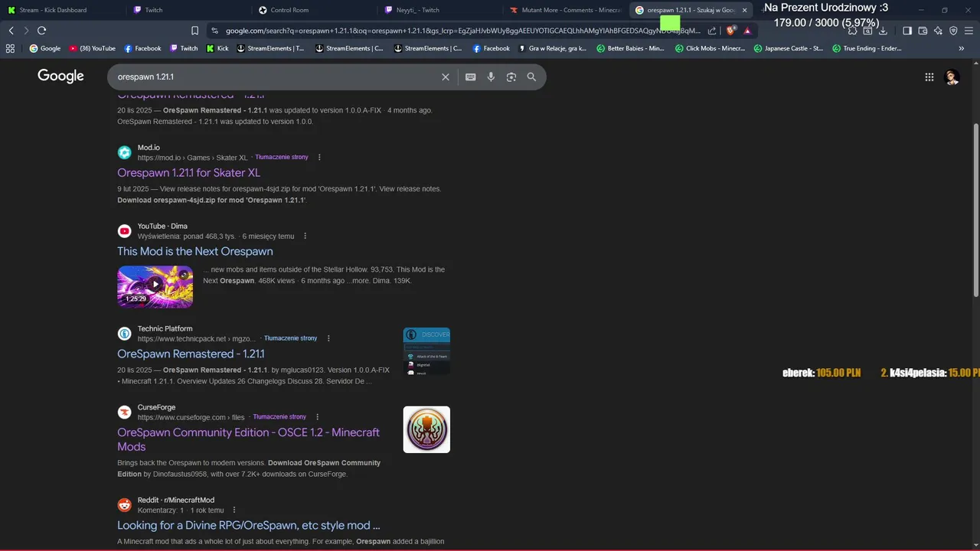Open Technic OreSpawn Remastered - 1.21.1 result
The height and width of the screenshot is (551, 980).
pos(191,354)
